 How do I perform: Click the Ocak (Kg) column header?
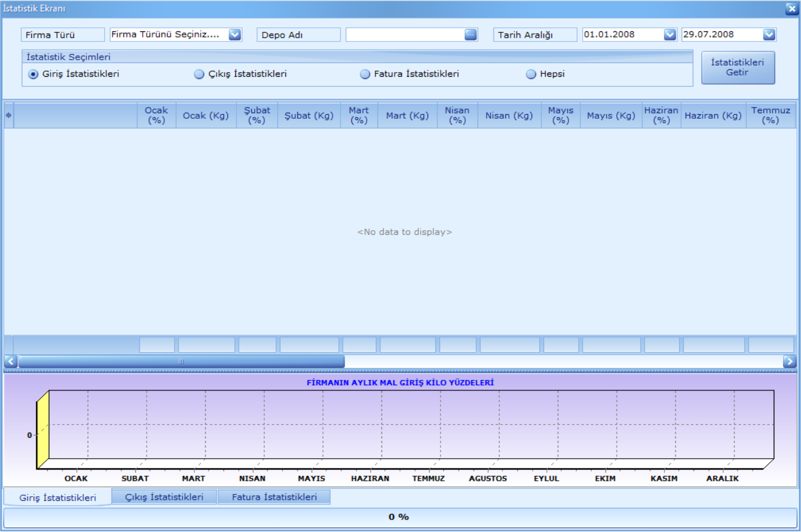pos(206,115)
